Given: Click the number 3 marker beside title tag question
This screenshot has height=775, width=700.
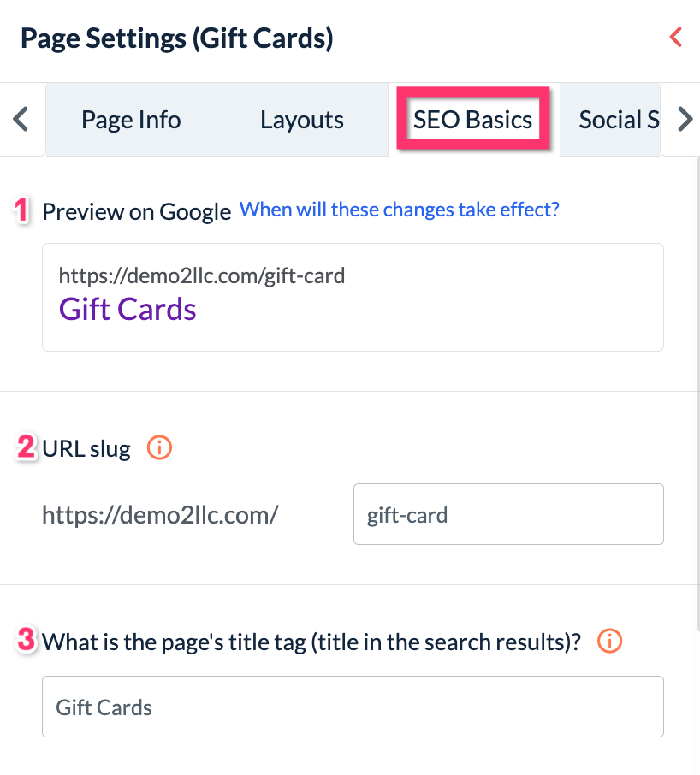Looking at the screenshot, I should pos(27,641).
